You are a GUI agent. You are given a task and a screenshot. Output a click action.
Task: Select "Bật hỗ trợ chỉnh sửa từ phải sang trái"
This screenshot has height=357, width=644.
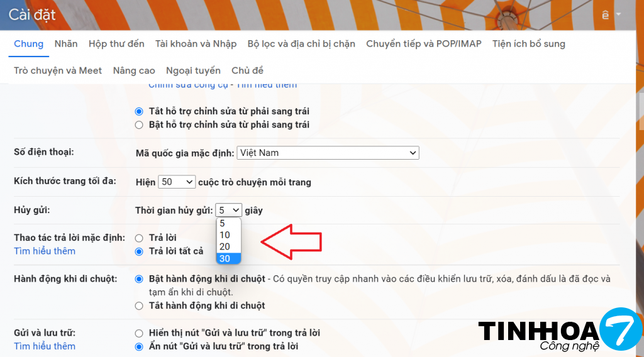click(139, 124)
